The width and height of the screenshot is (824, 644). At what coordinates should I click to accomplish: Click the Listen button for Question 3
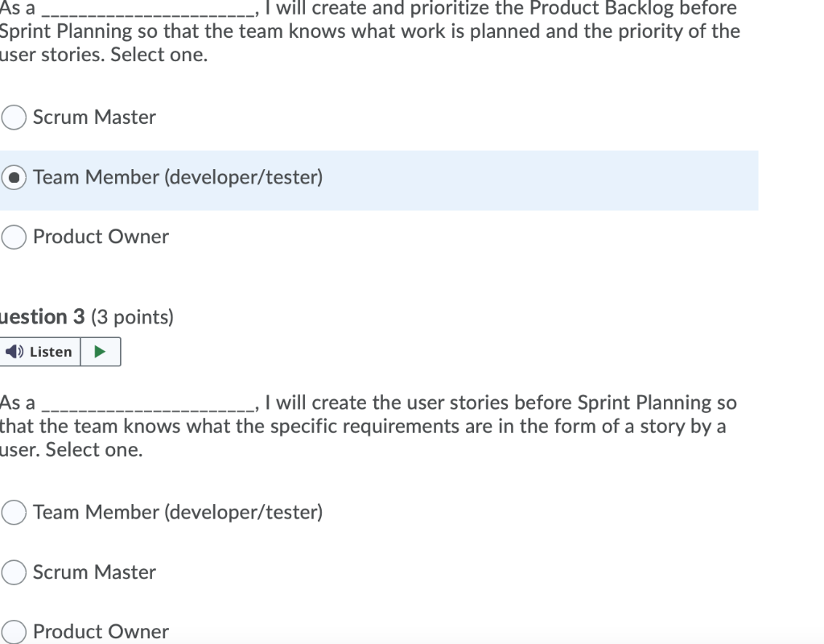(40, 351)
